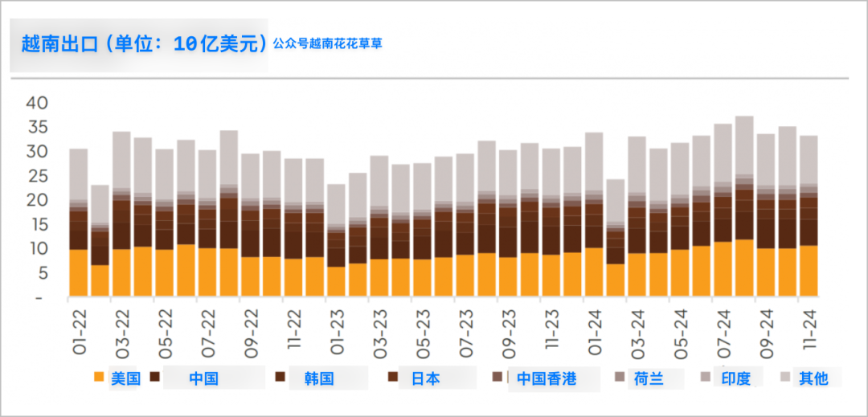Click the y-axis value 25
The width and height of the screenshot is (868, 417).
coord(37,176)
